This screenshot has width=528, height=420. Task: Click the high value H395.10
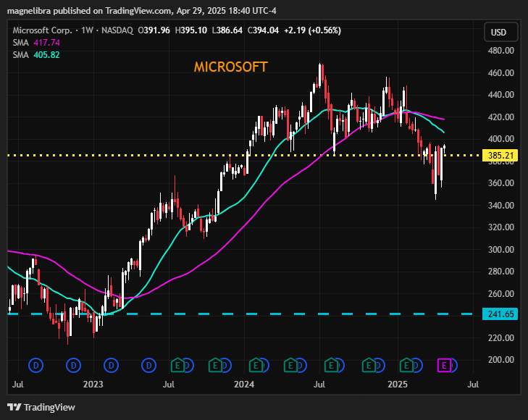(x=191, y=30)
